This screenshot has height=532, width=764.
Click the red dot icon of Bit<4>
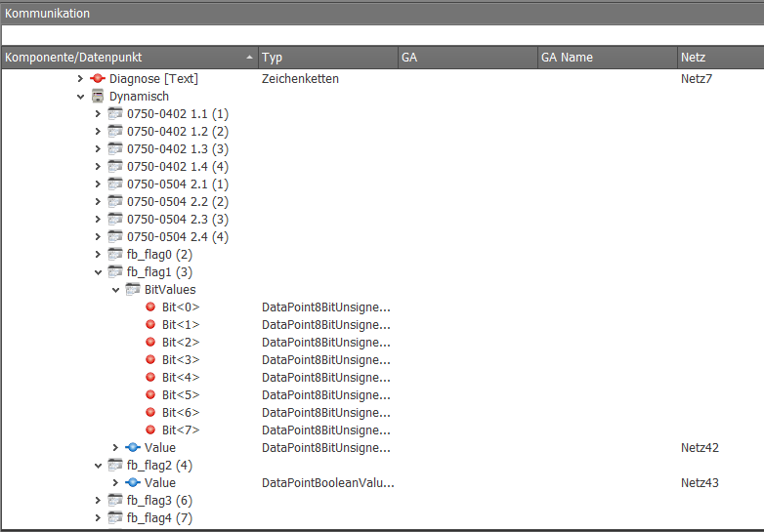[x=150, y=377]
